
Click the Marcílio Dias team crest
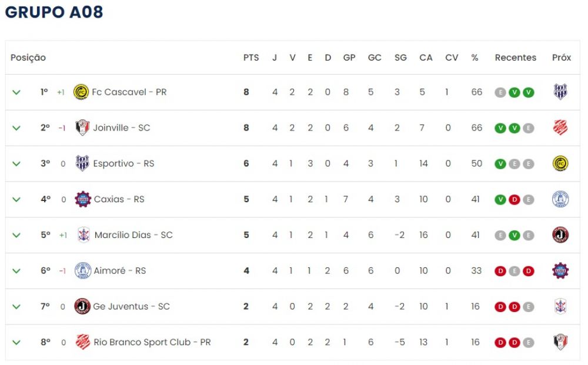point(83,235)
